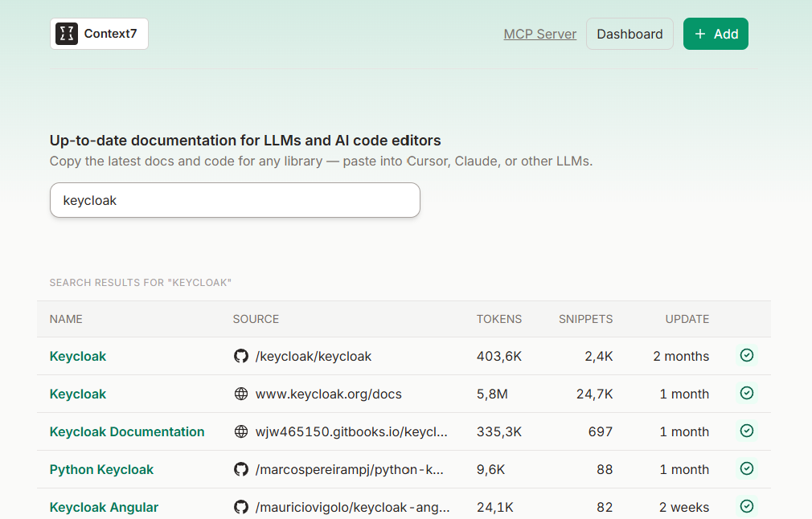Click the GitHub icon beside /marcospereirampj/python-k...

click(x=241, y=469)
